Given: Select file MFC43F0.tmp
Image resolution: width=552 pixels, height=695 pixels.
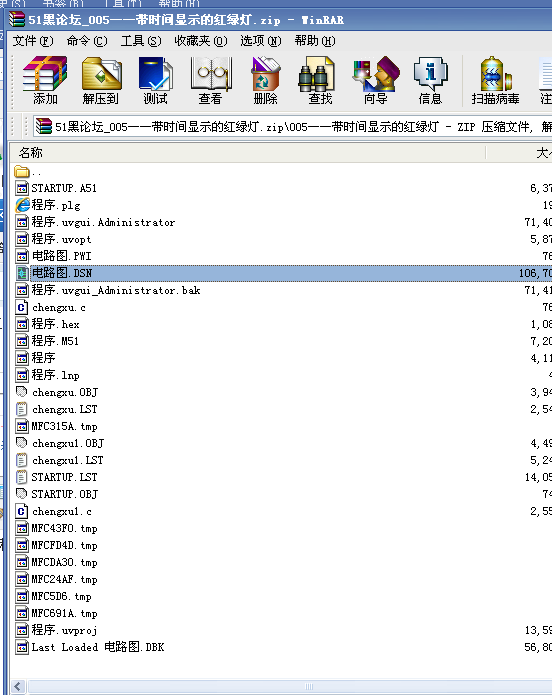Looking at the screenshot, I should click(x=64, y=528).
